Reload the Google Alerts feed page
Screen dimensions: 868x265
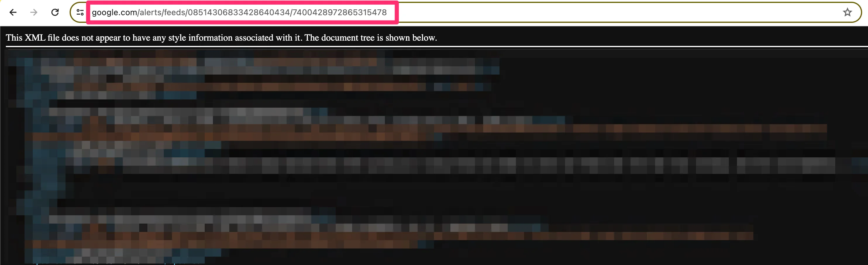coord(55,13)
